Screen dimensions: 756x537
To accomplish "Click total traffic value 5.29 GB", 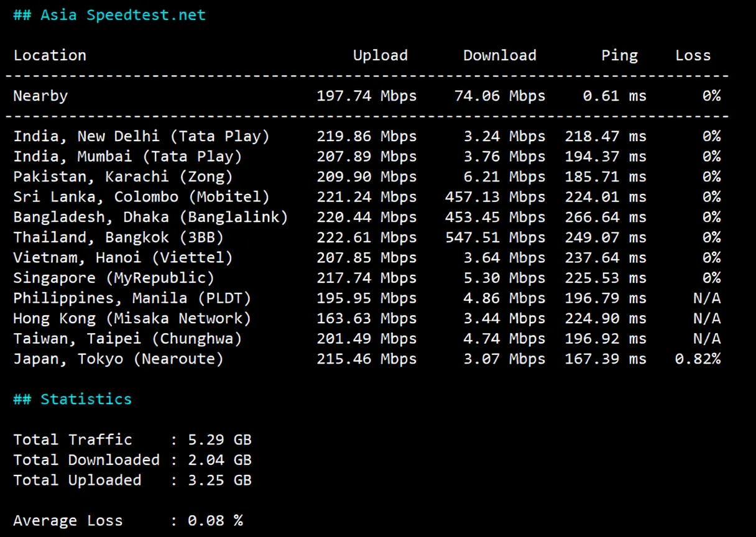I will coord(220,439).
